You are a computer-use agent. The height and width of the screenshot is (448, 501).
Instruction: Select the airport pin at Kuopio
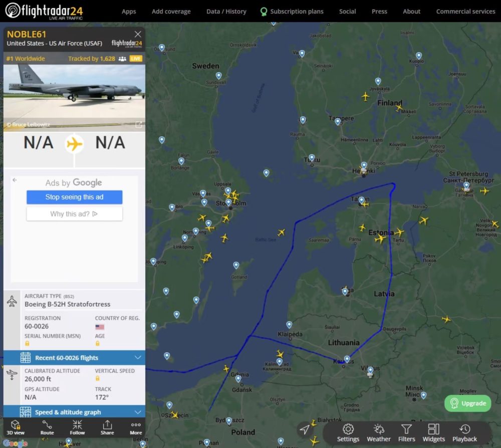pyautogui.click(x=418, y=56)
